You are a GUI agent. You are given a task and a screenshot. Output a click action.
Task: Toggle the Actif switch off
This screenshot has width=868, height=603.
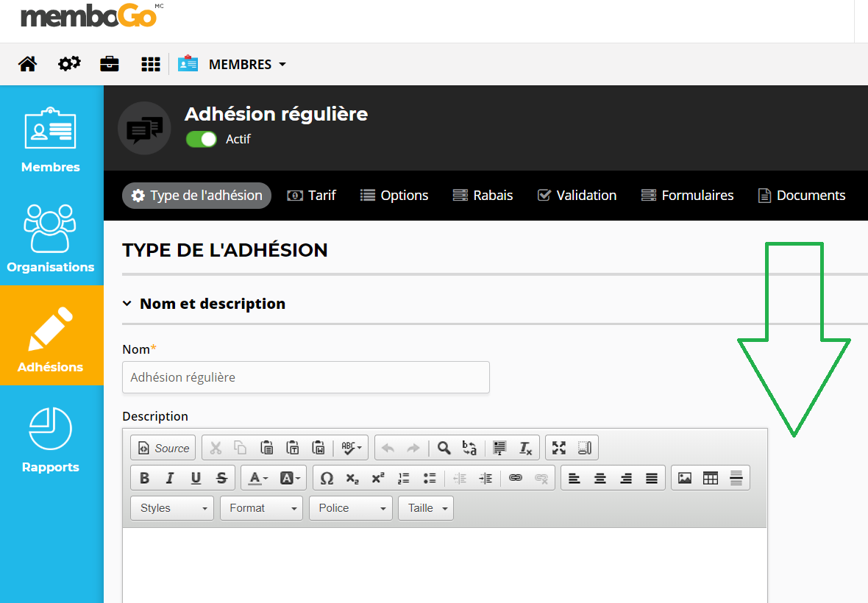[201, 139]
